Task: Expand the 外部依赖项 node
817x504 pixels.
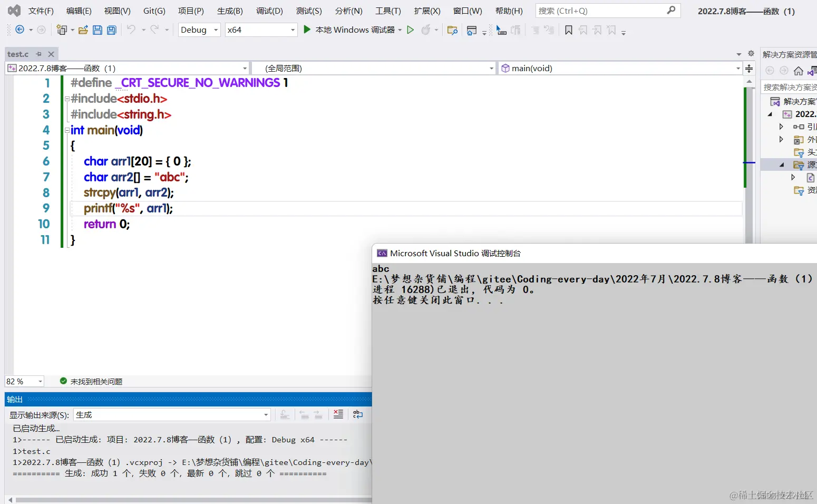Action: (781, 139)
